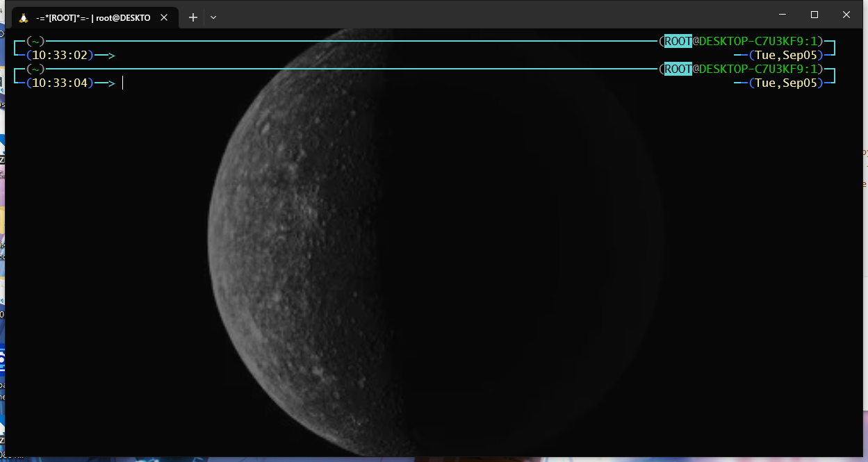
Task: Click the cyan bracket line framing the prompt
Action: (347, 69)
